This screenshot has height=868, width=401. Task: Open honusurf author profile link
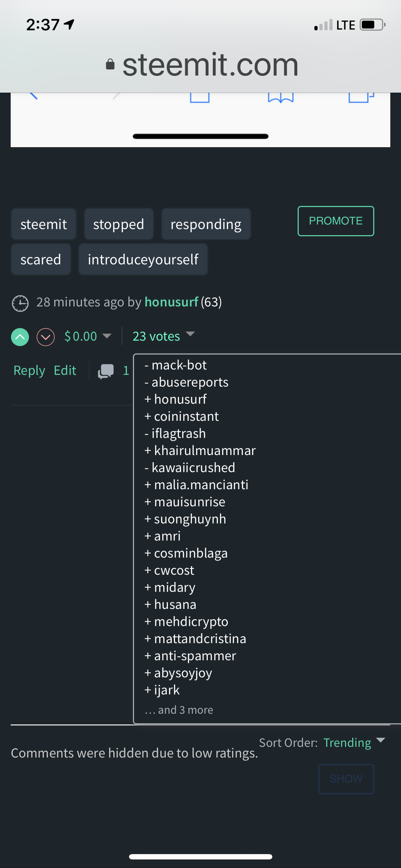tap(171, 302)
